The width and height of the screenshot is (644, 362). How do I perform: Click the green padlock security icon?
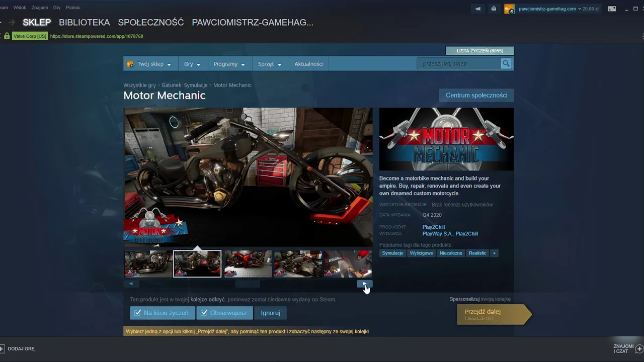[x=7, y=36]
